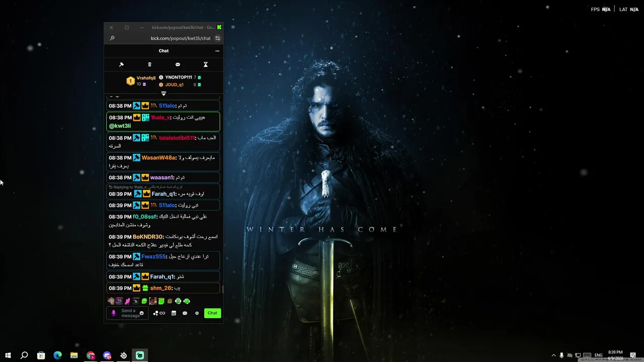Open Microsoft Edge from taskbar

tap(57, 355)
